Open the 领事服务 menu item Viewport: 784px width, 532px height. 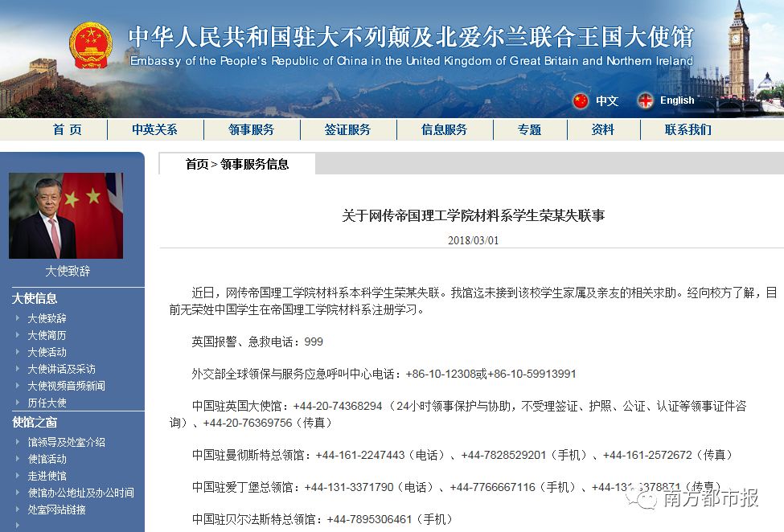pos(251,130)
